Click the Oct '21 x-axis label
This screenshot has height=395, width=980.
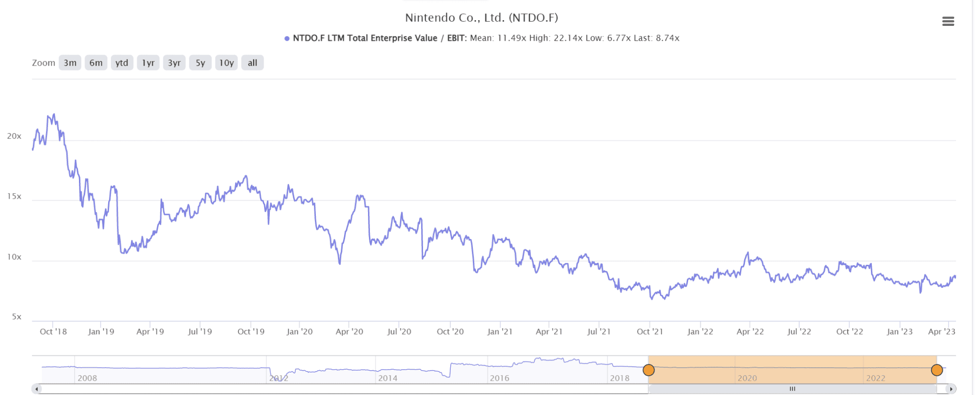click(650, 331)
